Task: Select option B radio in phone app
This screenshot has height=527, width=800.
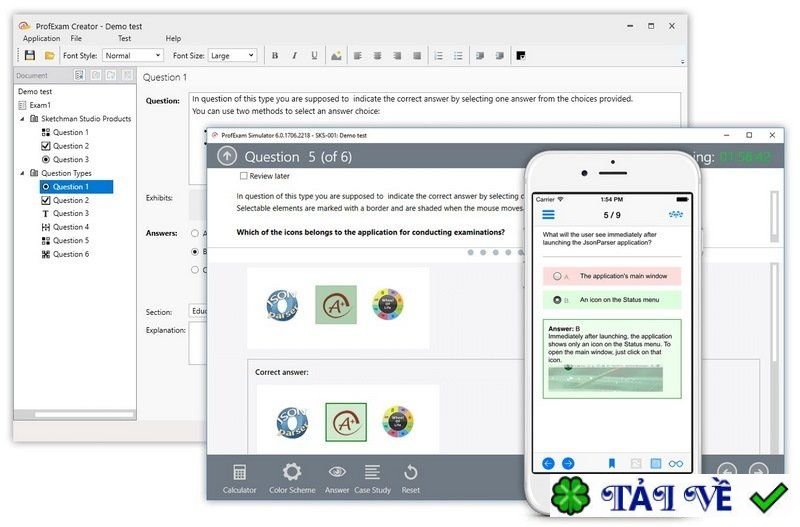Action: pos(557,300)
